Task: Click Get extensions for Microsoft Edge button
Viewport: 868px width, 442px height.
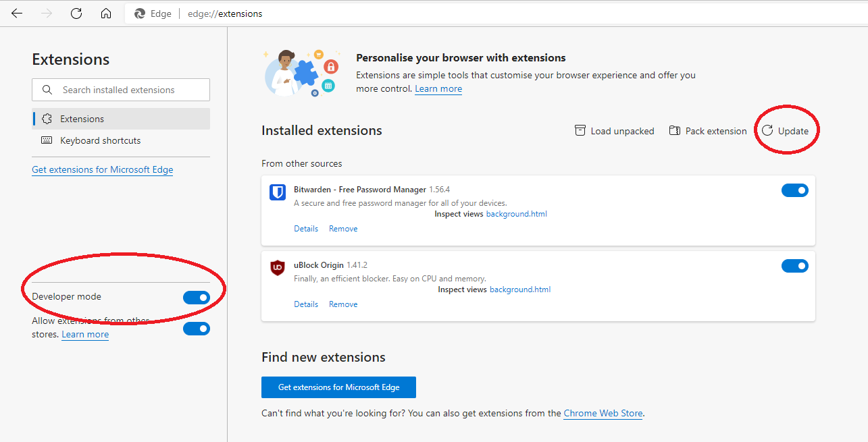Action: click(338, 387)
